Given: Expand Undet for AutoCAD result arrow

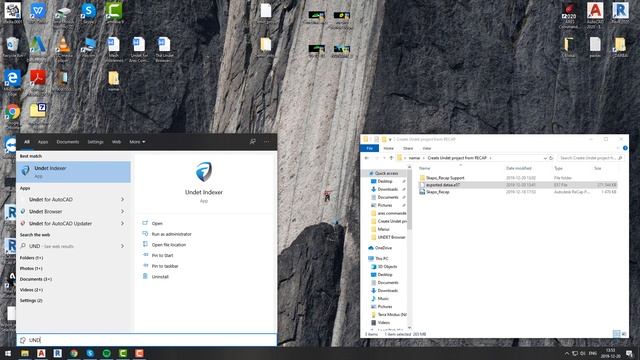Looking at the screenshot, I should (x=122, y=200).
